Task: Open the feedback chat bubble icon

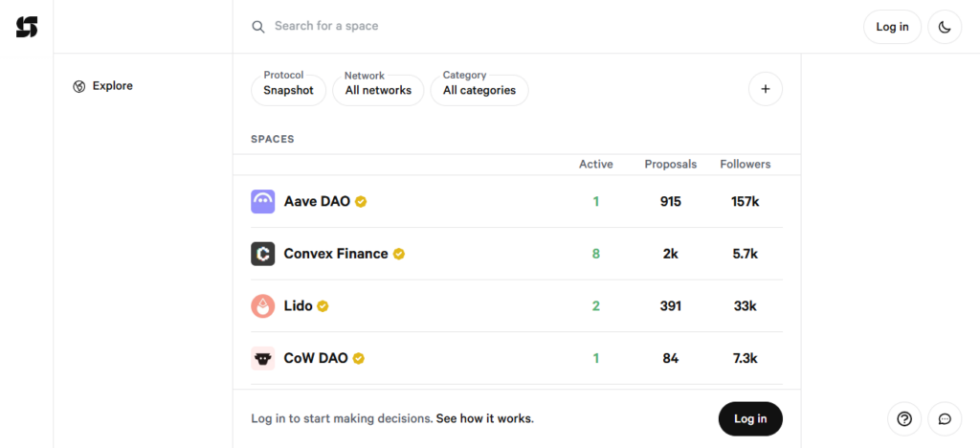Action: coord(945,418)
